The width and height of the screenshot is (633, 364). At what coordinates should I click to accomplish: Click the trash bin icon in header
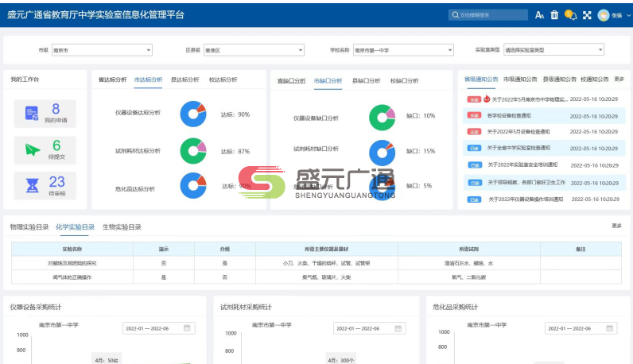pos(554,14)
